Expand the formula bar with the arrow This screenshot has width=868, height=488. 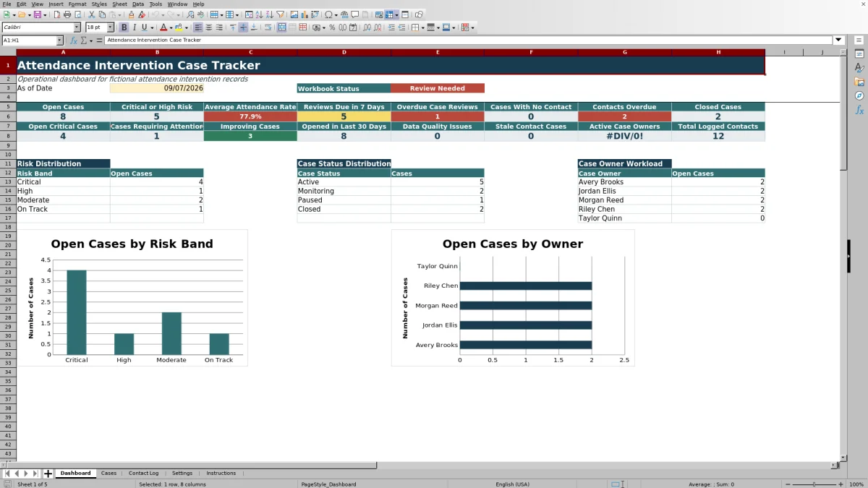coord(839,40)
